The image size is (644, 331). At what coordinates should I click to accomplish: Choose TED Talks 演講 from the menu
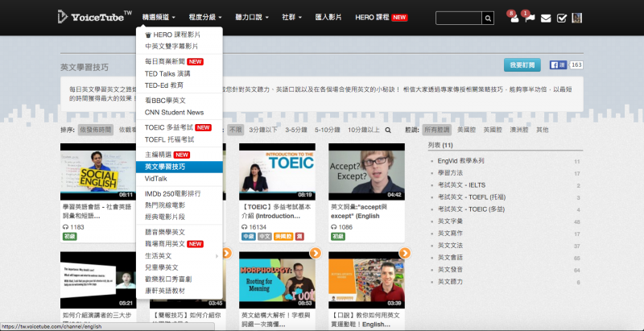(167, 73)
